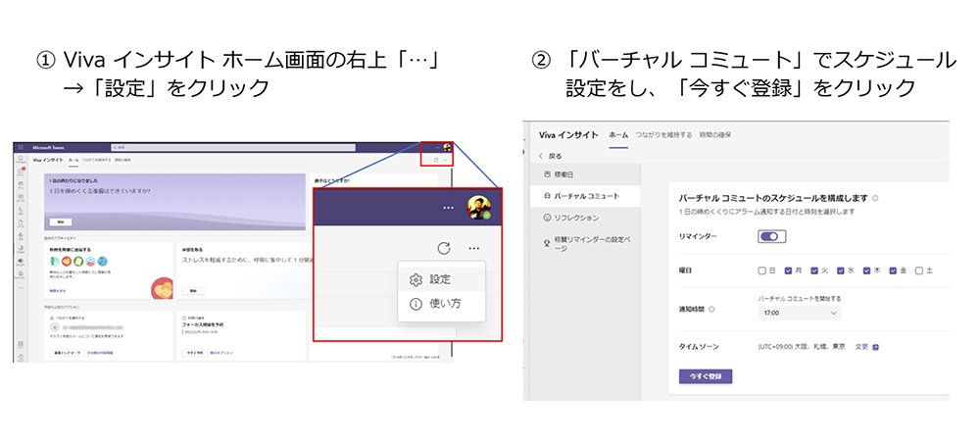This screenshot has width=980, height=442.
Task: Open the Help icon at bottom of Teams rail
Action: [21, 357]
